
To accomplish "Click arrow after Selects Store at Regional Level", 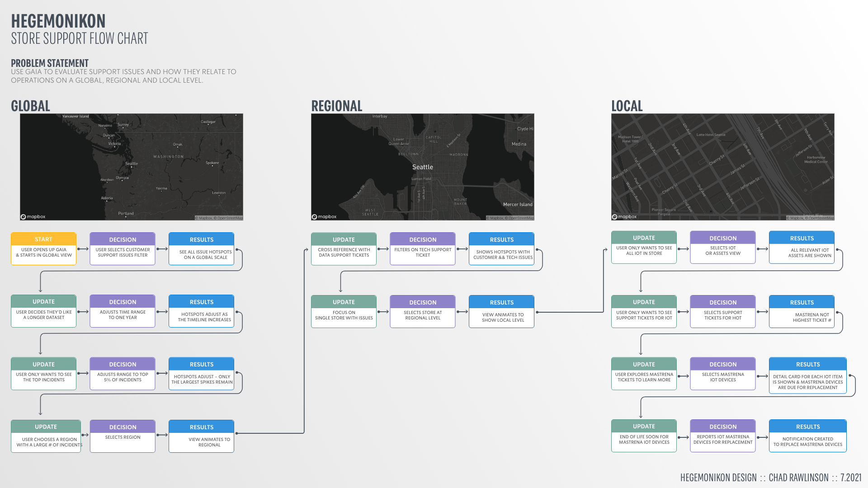I will (462, 312).
